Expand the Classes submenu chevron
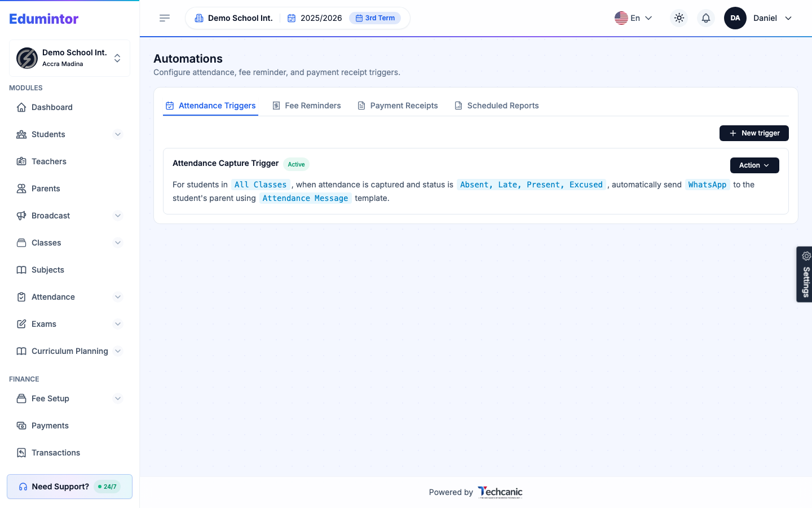 [118, 243]
